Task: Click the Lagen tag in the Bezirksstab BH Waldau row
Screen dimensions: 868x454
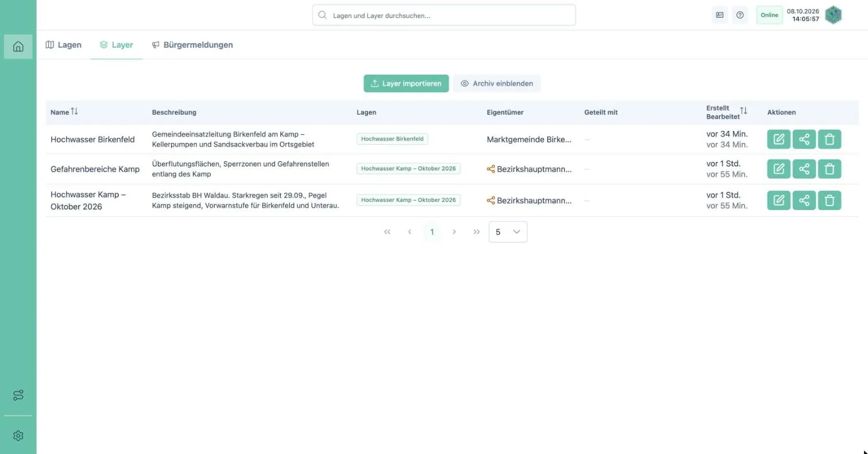Action: (x=408, y=200)
